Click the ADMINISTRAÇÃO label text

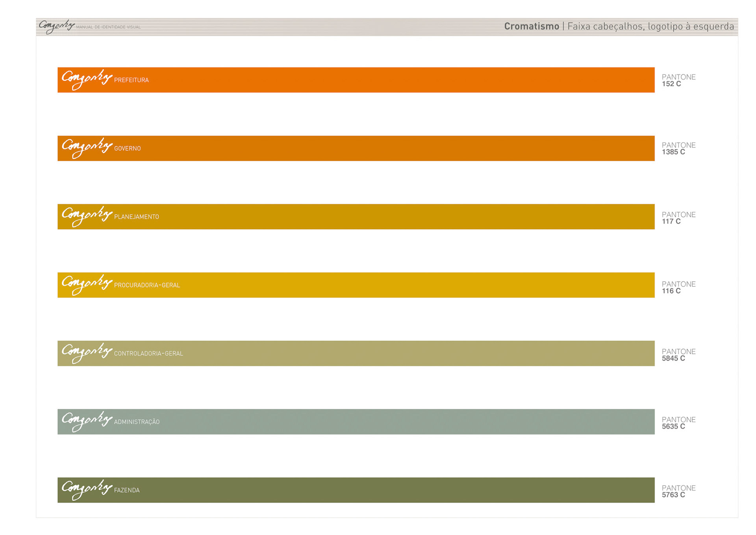tap(137, 422)
